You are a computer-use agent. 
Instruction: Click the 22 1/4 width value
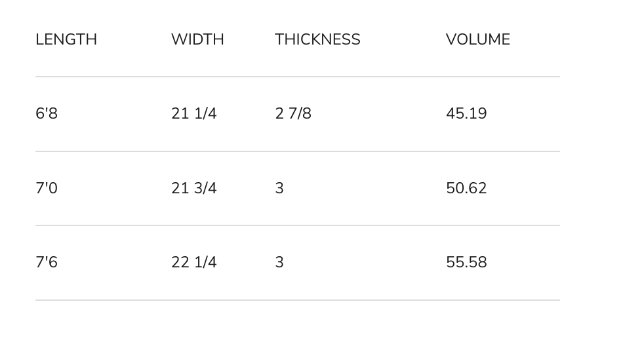[x=194, y=262]
